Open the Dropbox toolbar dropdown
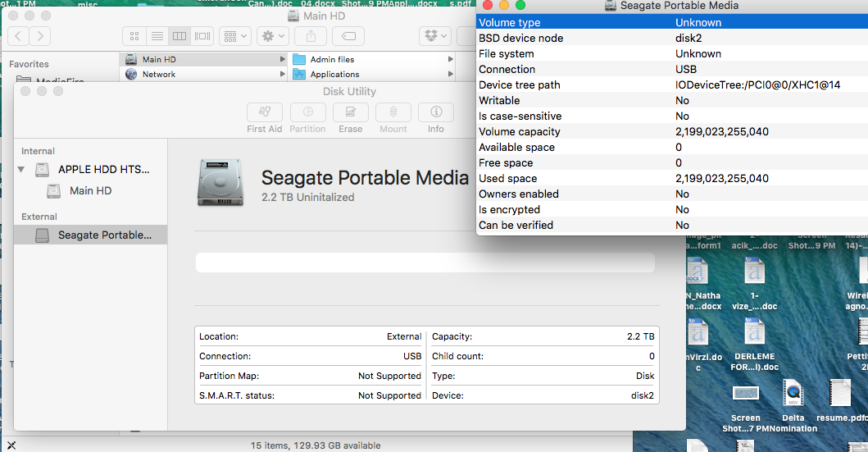The image size is (868, 452). [x=435, y=36]
